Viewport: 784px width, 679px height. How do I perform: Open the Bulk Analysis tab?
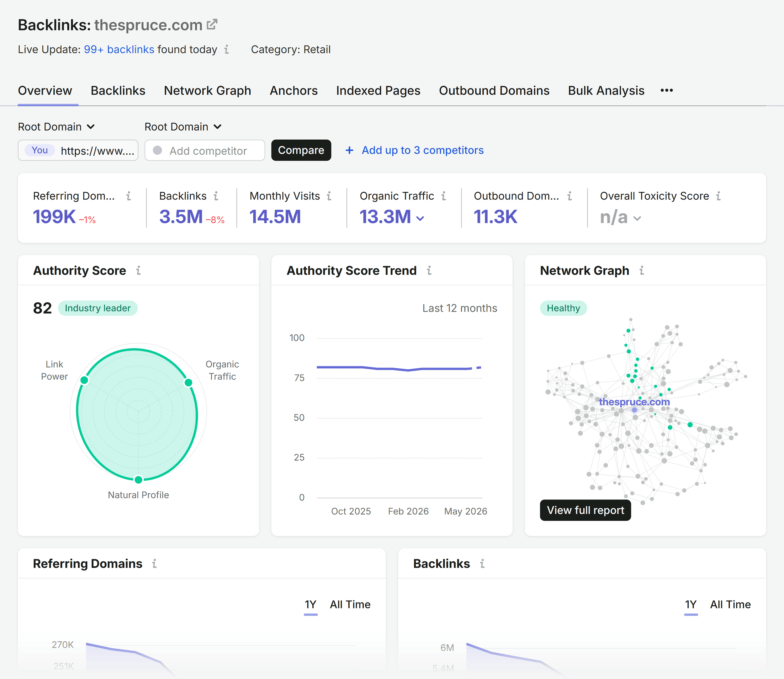pyautogui.click(x=606, y=91)
